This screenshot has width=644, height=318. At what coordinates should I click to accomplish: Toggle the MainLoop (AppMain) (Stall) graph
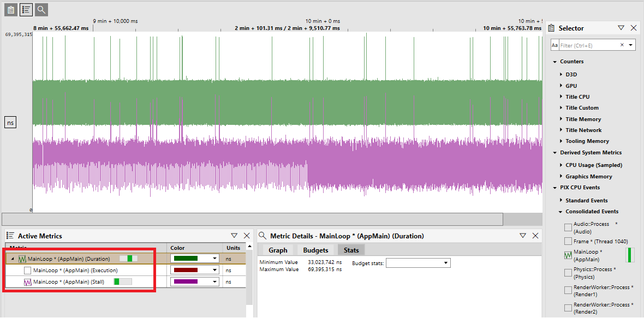click(x=28, y=282)
